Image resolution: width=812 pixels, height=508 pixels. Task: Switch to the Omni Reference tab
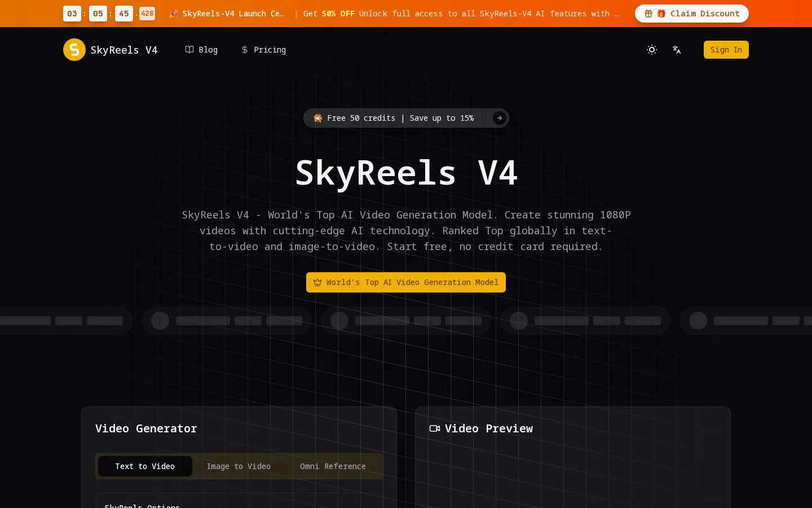tap(333, 466)
